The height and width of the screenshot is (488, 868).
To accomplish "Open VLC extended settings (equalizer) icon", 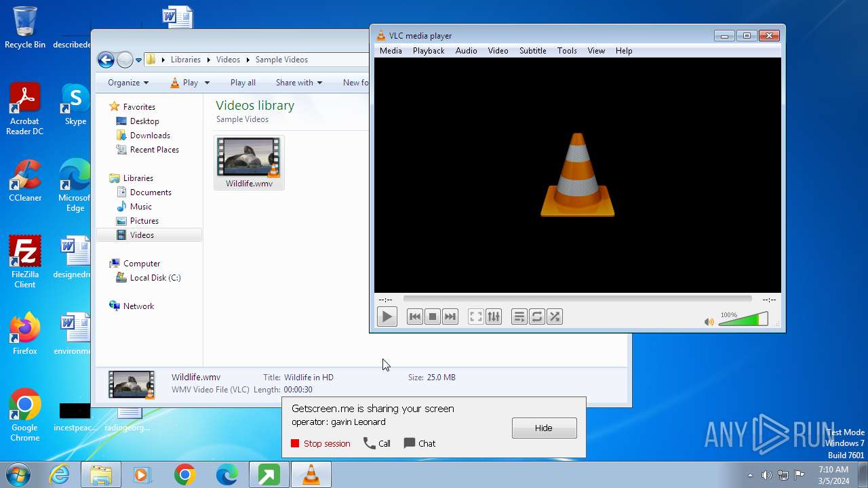I will [494, 317].
